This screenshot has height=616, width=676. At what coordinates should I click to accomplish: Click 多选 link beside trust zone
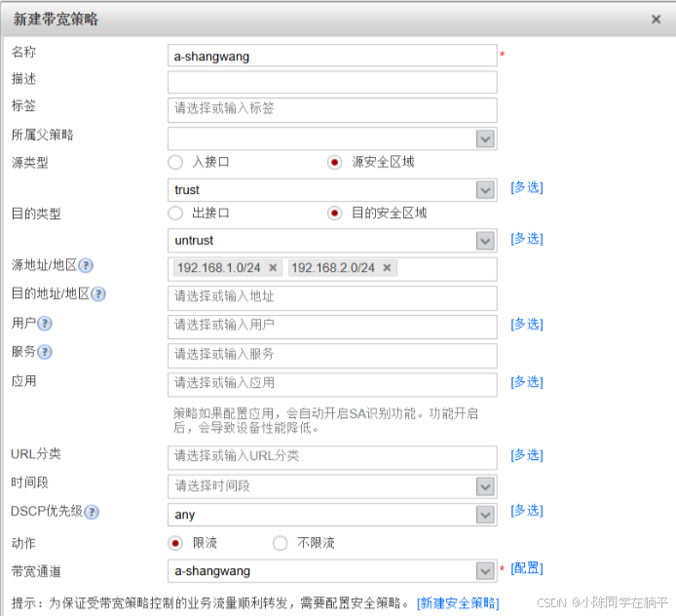point(526,188)
